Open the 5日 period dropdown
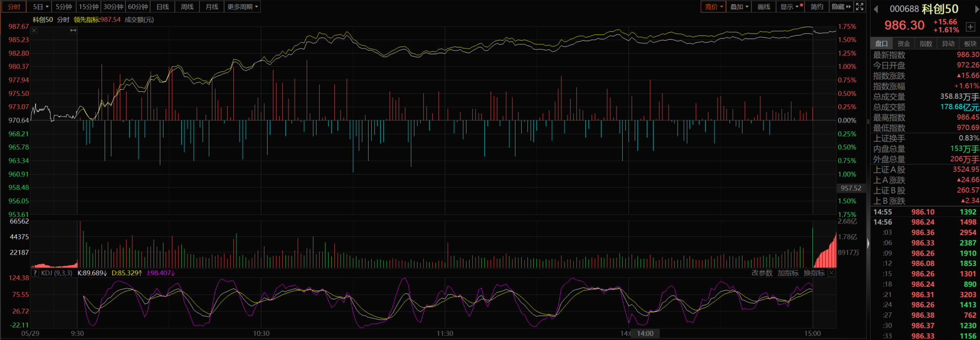980x340 pixels. pos(41,7)
